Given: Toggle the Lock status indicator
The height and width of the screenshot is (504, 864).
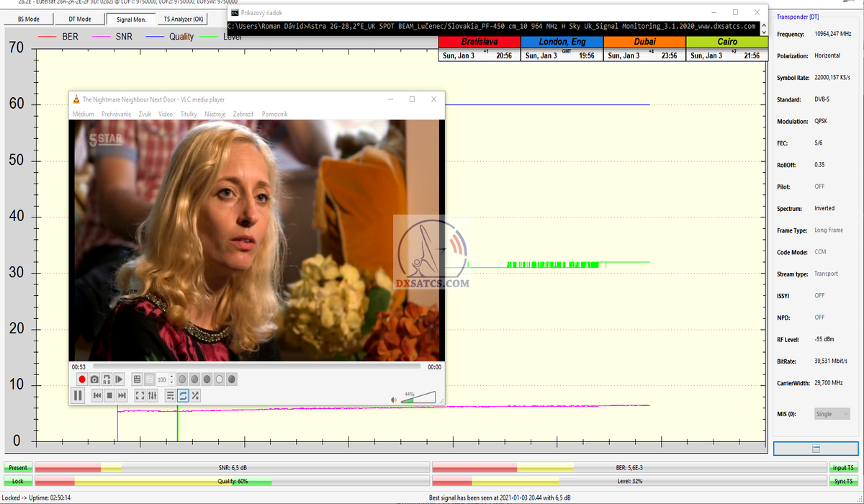Looking at the screenshot, I should coord(17,481).
